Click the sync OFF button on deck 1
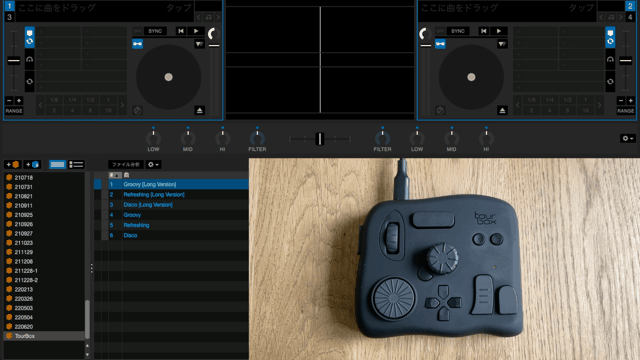This screenshot has height=360, width=640. 137,31
